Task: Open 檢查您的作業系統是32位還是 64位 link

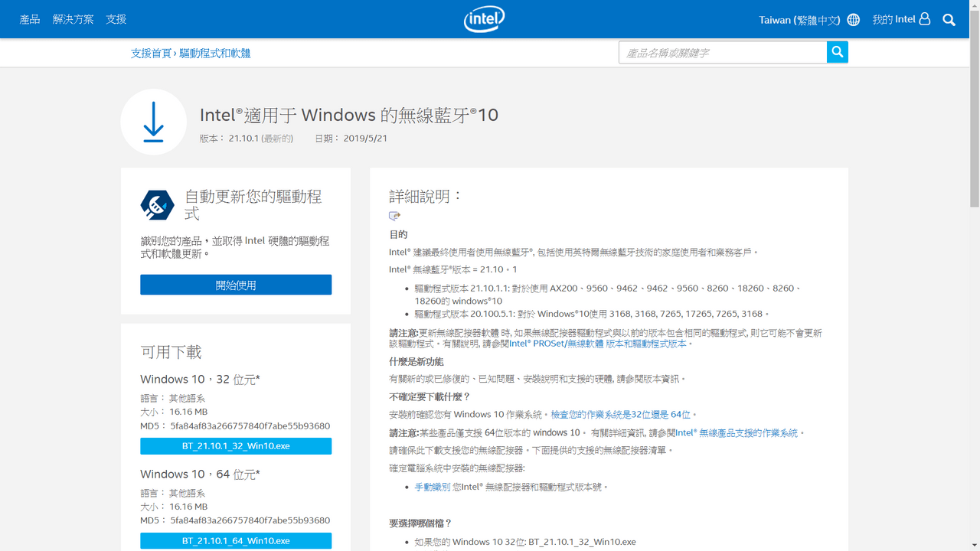Action: tap(621, 415)
